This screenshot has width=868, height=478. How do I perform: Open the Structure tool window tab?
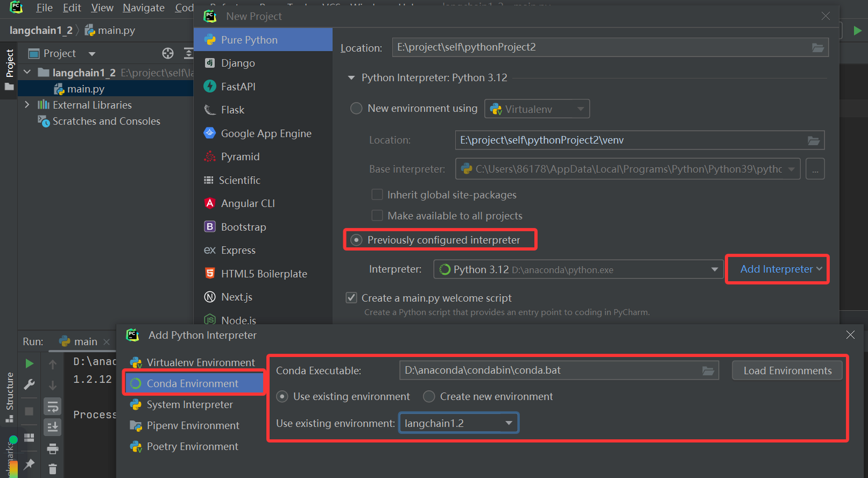9,397
